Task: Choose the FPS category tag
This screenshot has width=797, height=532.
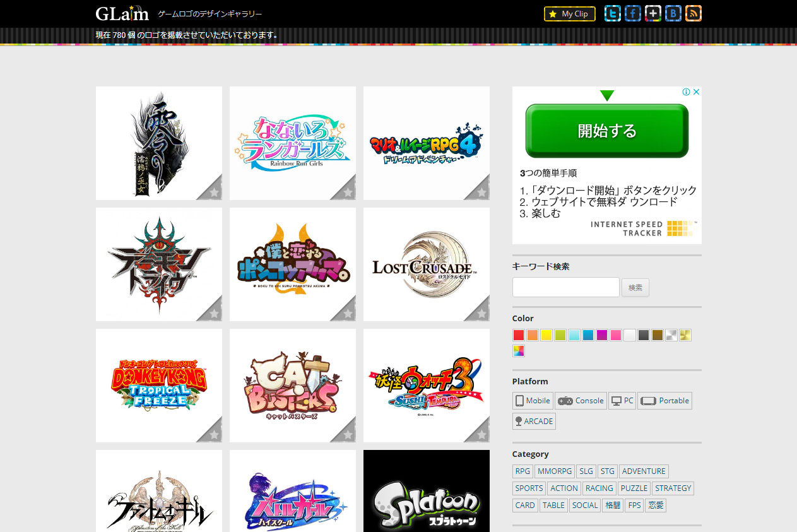Action: point(634,505)
